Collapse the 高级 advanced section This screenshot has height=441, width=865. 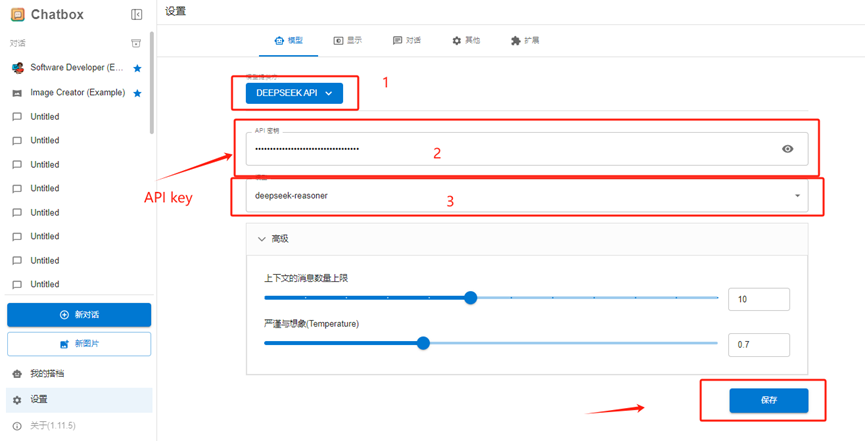(527, 239)
